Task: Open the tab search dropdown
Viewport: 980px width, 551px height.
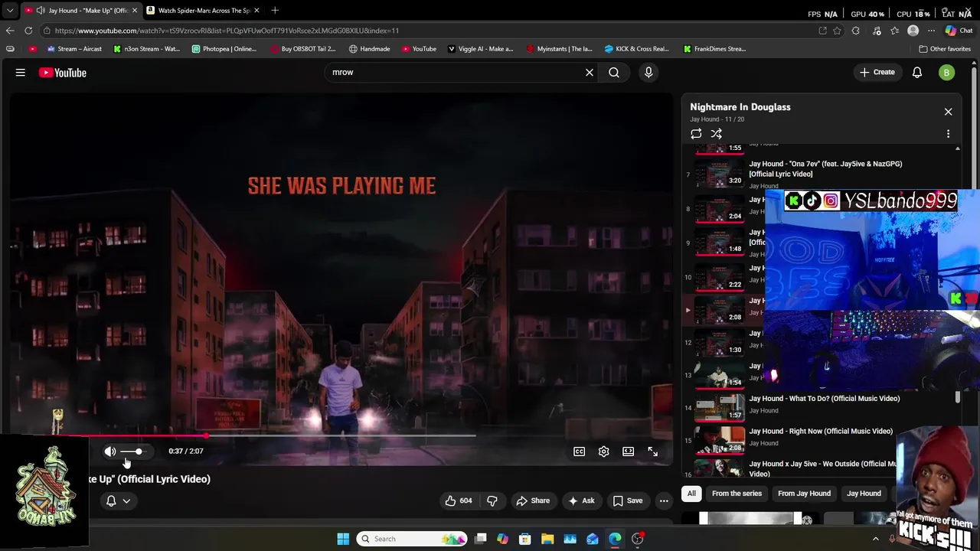Action: (x=10, y=11)
